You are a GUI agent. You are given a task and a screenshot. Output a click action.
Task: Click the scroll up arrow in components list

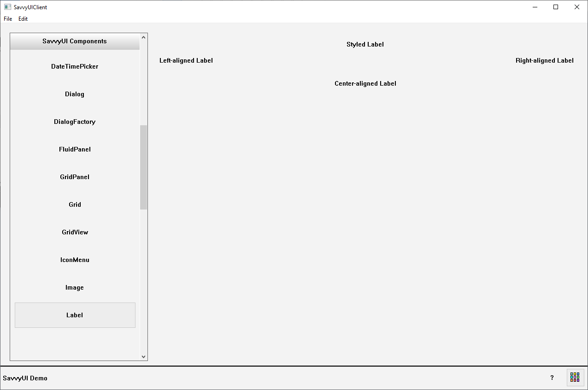pos(143,37)
